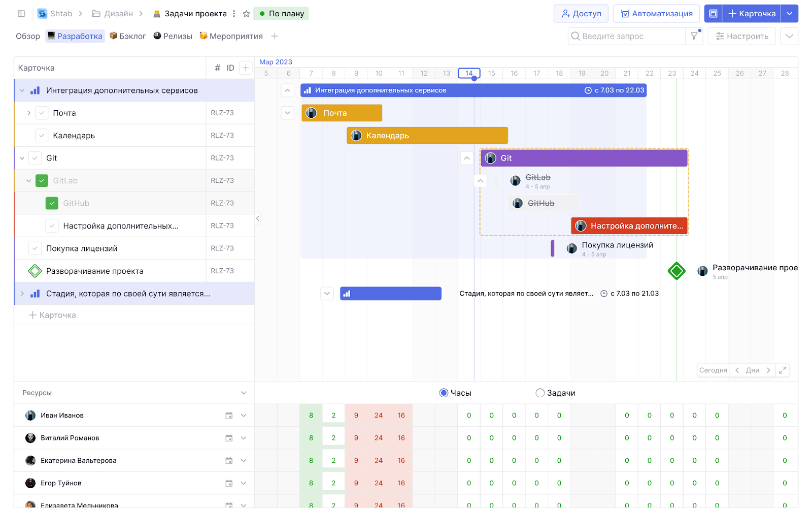Screen dimensions: 812x508
Task: Star the project as favorite
Action: [246, 14]
